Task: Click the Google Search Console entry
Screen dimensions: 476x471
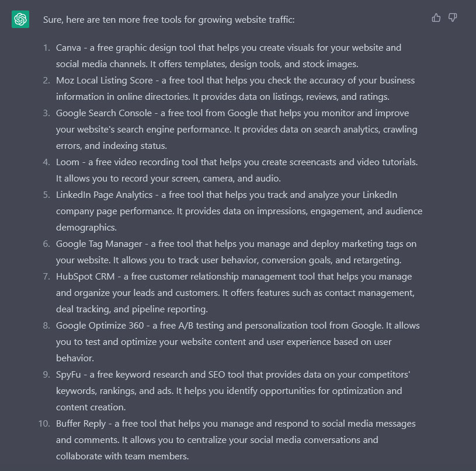Action: (x=237, y=129)
